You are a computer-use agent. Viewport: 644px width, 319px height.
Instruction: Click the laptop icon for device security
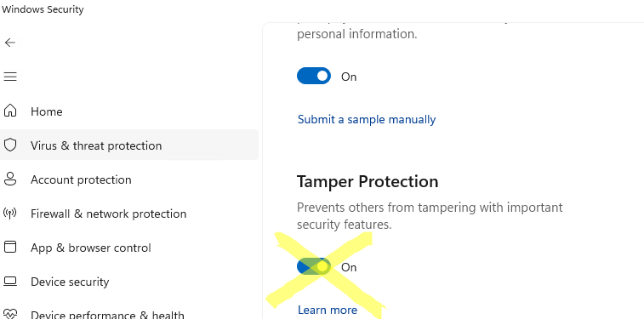(10, 282)
